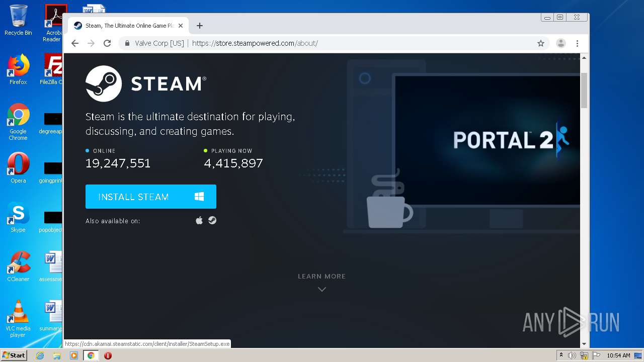Viewport: 644px width, 362px height.
Task: Open Windows Media Player from taskbar
Action: click(x=74, y=355)
